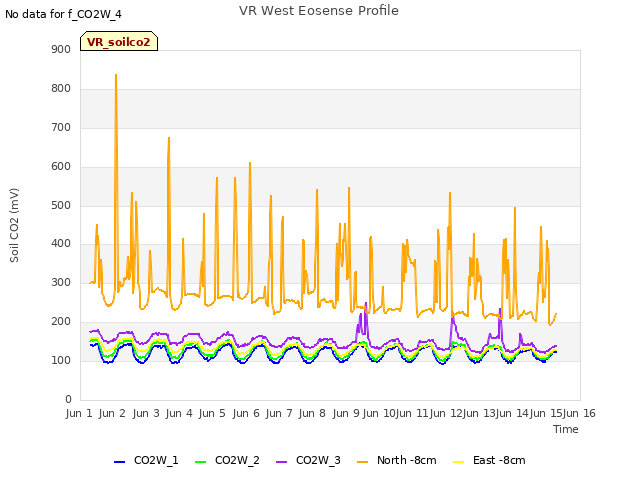Click the purple CO2W_3 spike near Jun 9
640x480 pixels.
pyautogui.click(x=366, y=303)
